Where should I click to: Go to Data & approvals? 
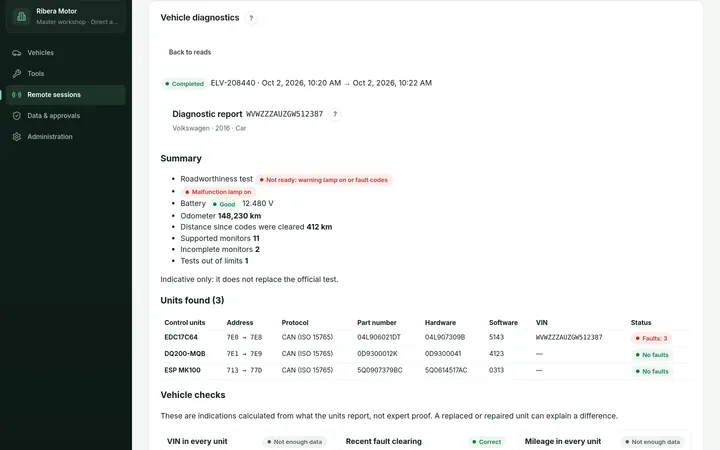coord(66,116)
